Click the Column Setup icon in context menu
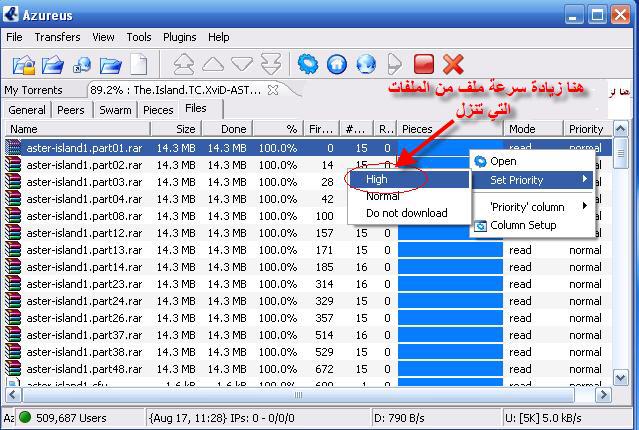 coord(480,225)
